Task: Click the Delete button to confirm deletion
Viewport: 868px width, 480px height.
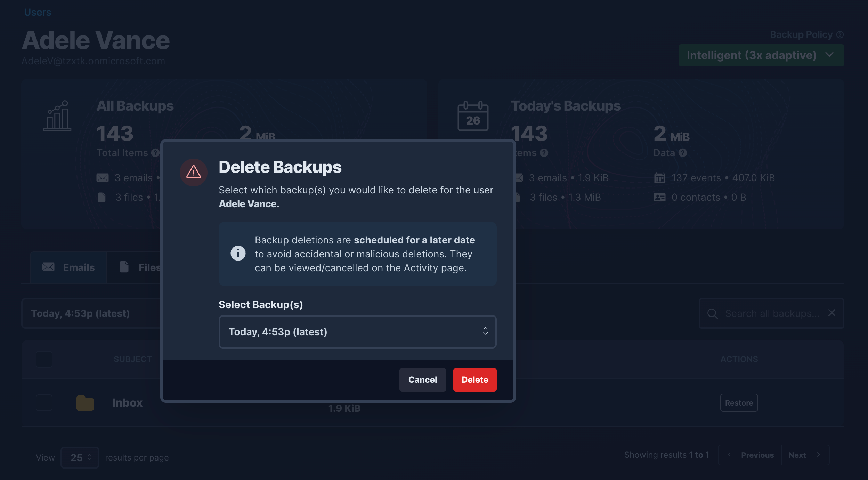Action: tap(475, 379)
